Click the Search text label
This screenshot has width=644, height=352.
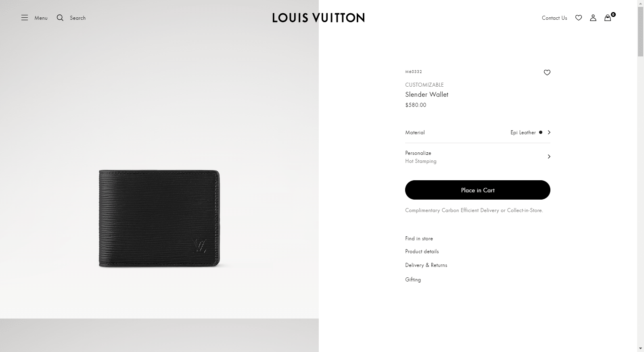(77, 18)
